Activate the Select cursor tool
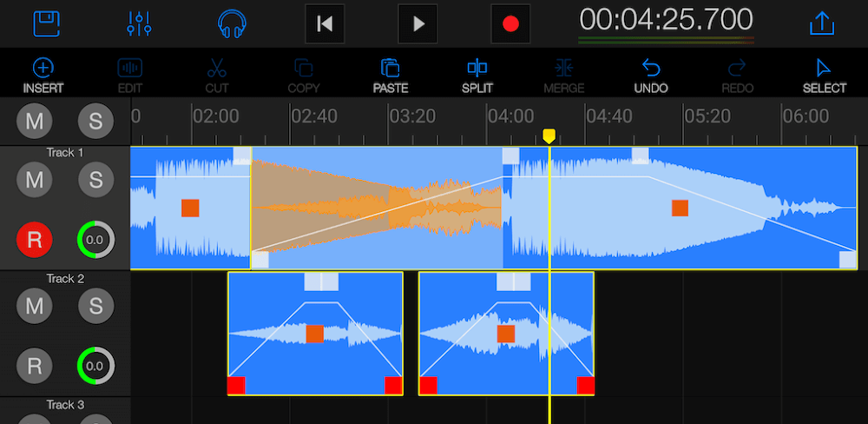 tap(824, 75)
